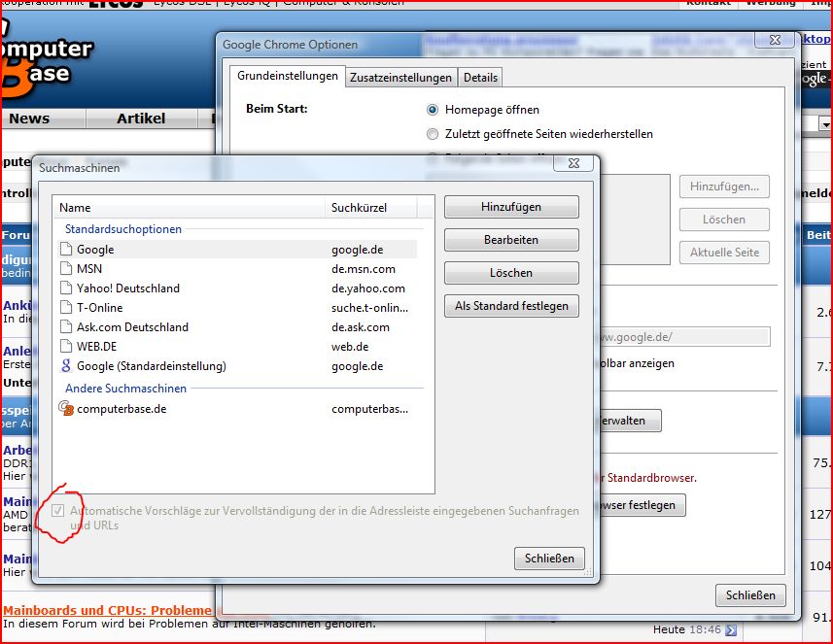Image resolution: width=833 pixels, height=644 pixels.
Task: Select the T-Online search engine name
Action: click(x=99, y=308)
